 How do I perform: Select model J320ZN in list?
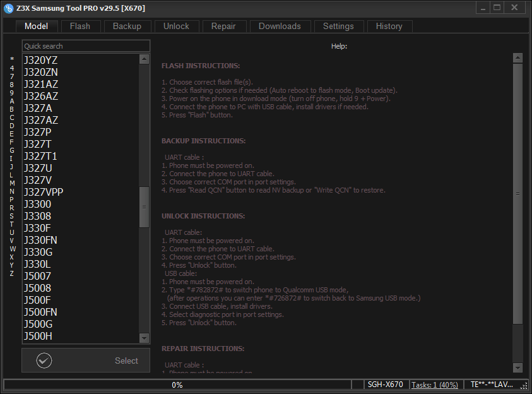click(81, 72)
